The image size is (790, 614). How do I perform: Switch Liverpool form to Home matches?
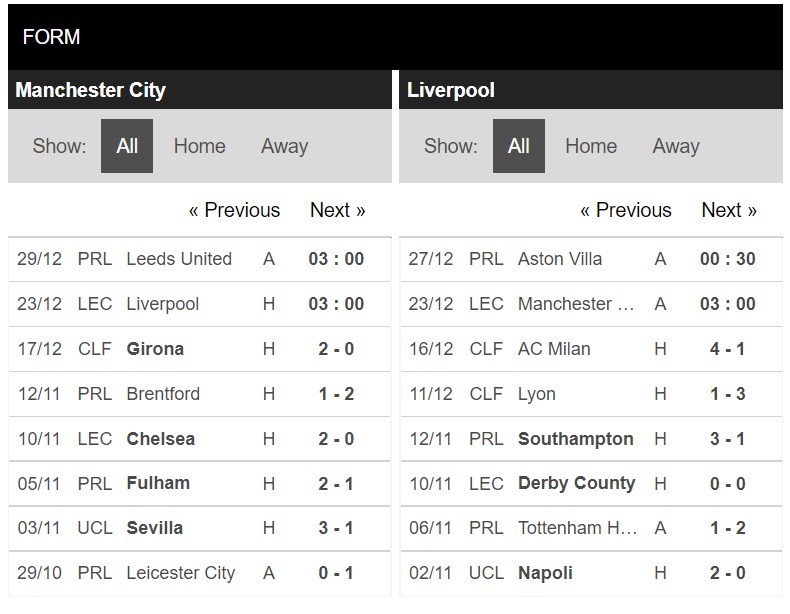591,146
